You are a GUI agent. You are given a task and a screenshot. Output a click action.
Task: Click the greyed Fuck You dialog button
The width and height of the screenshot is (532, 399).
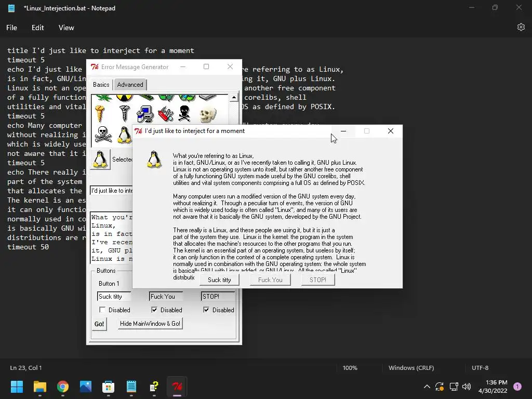270,280
